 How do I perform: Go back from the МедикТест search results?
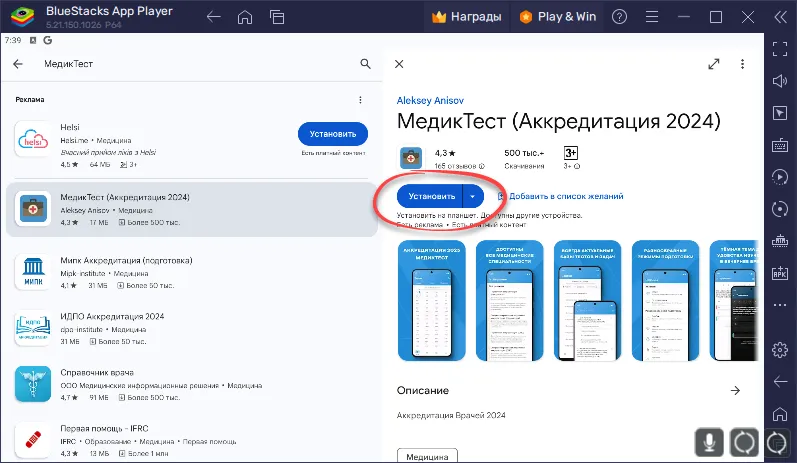pyautogui.click(x=18, y=64)
